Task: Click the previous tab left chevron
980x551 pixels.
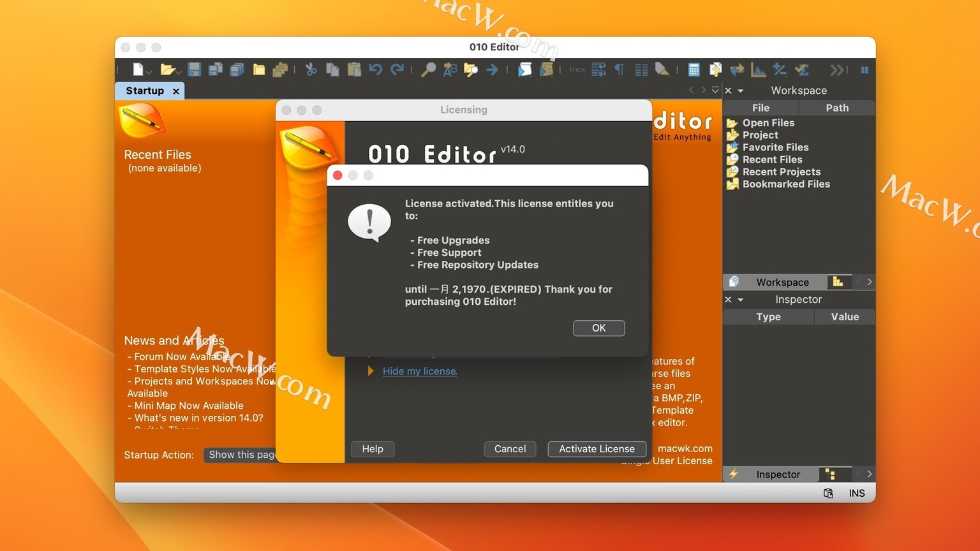Action: click(x=691, y=90)
